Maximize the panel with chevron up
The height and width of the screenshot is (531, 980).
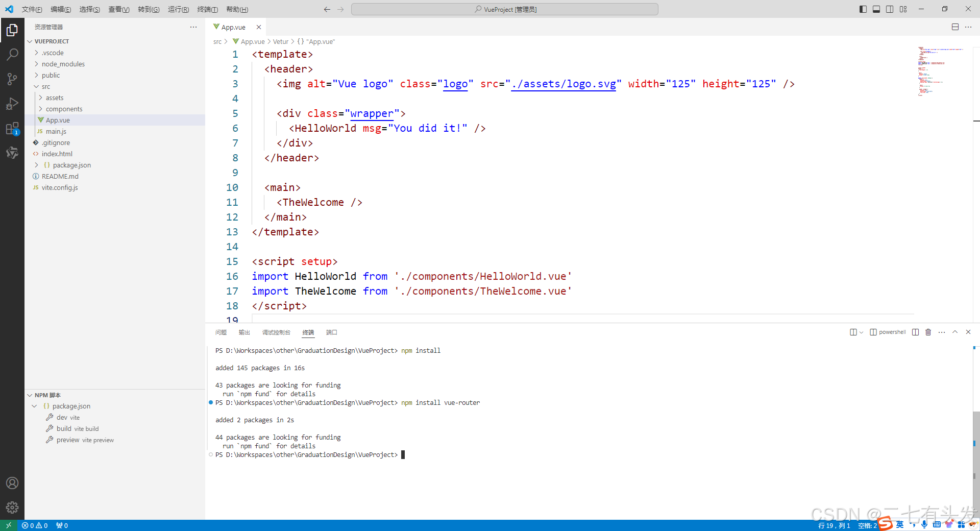955,332
